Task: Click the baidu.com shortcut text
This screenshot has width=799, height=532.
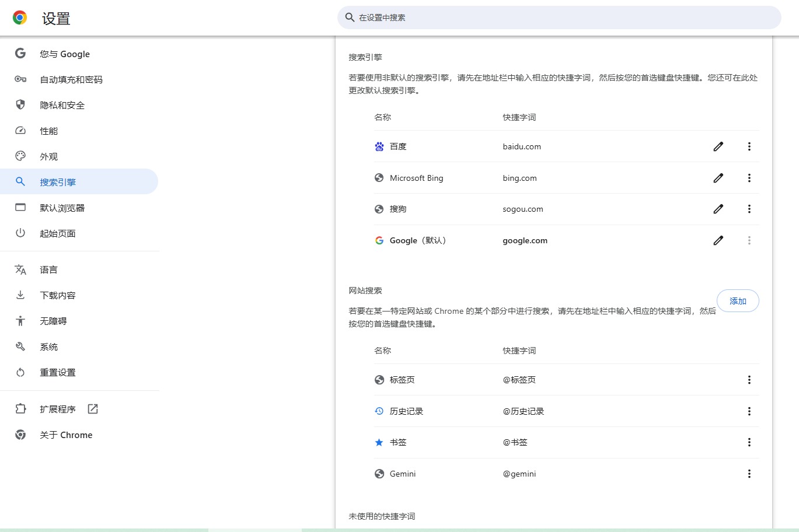Action: pyautogui.click(x=522, y=146)
